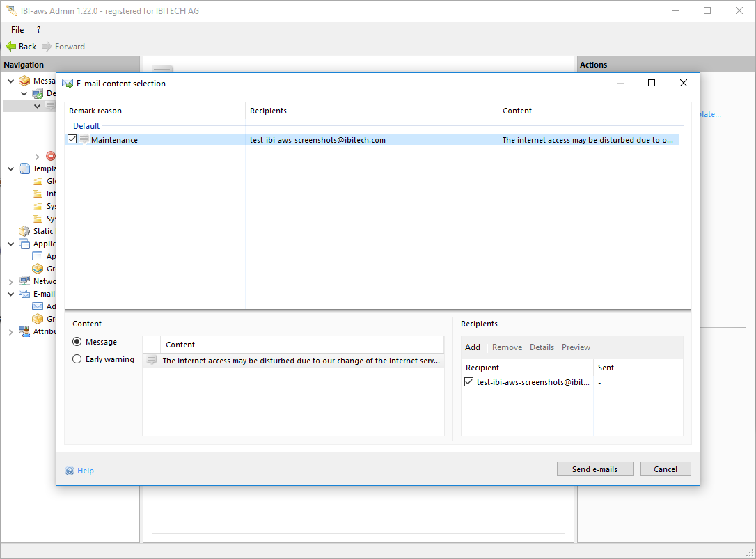
Task: Open the ? help menu
Action: pos(38,30)
